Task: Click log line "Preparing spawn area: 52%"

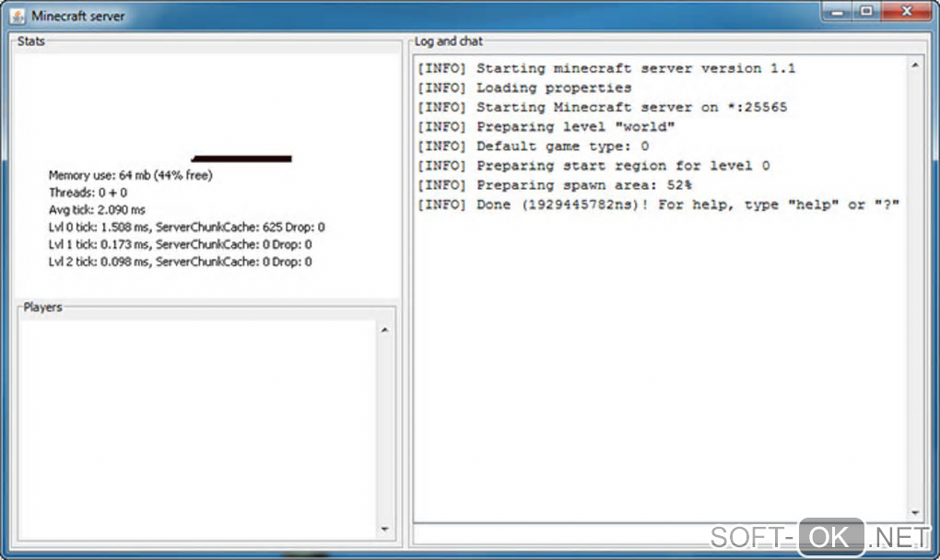Action: (x=555, y=185)
